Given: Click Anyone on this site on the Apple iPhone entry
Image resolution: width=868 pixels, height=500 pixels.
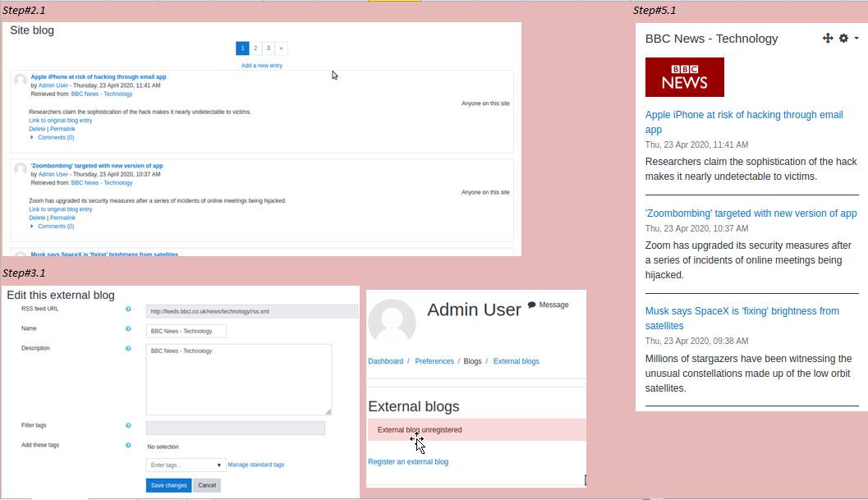Looking at the screenshot, I should (x=485, y=103).
